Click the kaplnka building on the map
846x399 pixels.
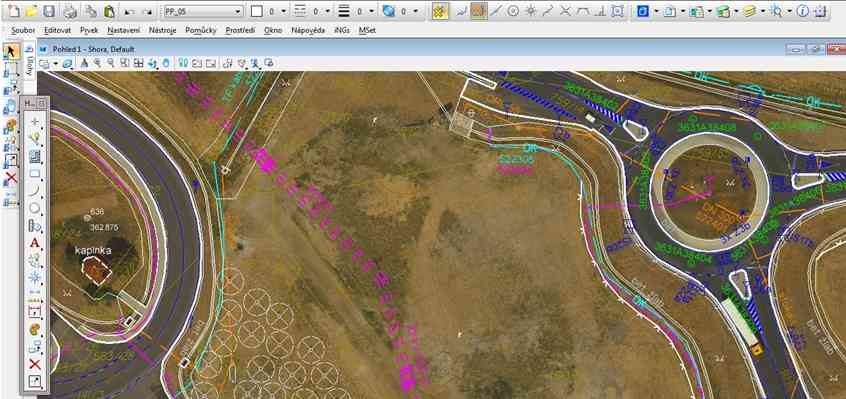[96, 270]
